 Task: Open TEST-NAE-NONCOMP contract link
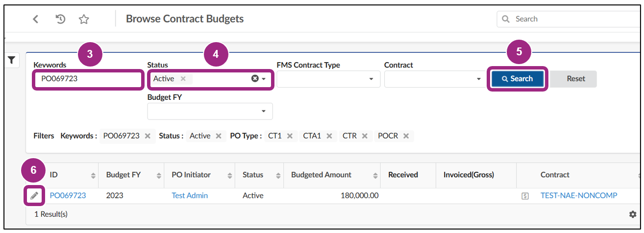coord(579,195)
